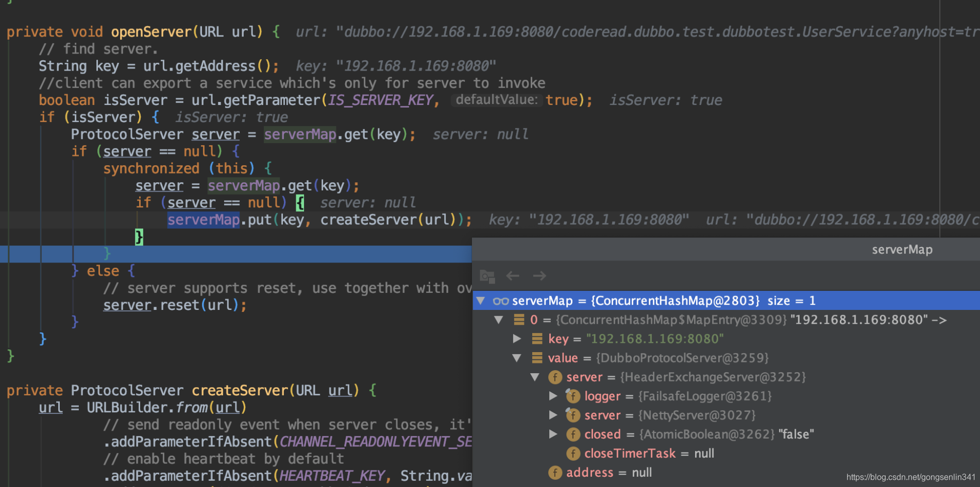Viewport: 980px width, 487px height.
Task: Click the else keyword
Action: [103, 271]
